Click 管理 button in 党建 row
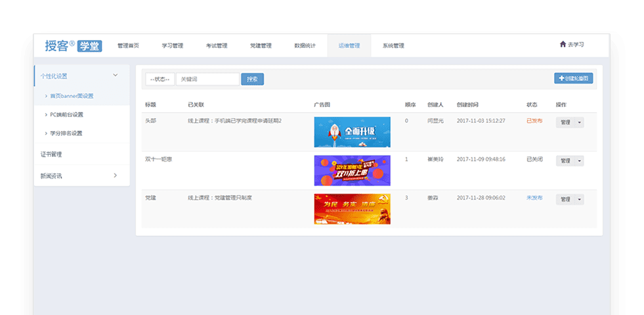Image resolution: width=644 pixels, height=315 pixels. pyautogui.click(x=565, y=199)
